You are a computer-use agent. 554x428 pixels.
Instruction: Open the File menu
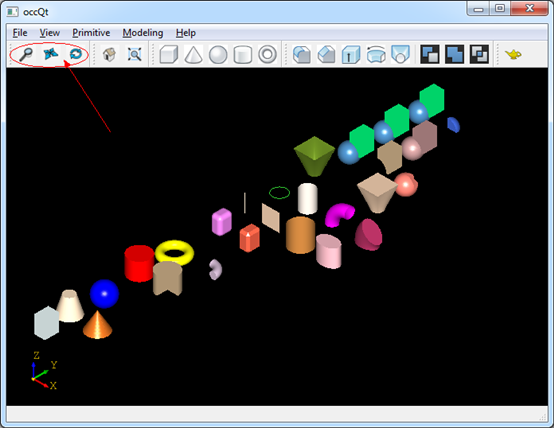(20, 33)
